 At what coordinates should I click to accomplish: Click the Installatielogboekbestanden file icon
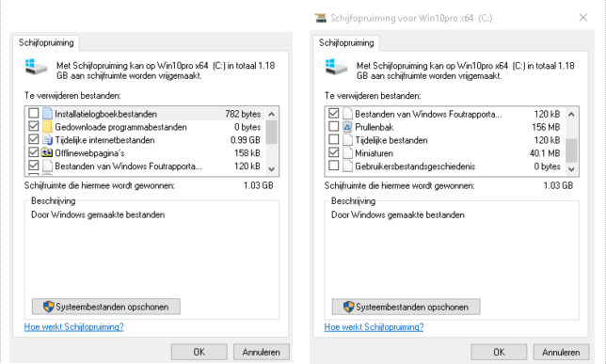pos(47,114)
